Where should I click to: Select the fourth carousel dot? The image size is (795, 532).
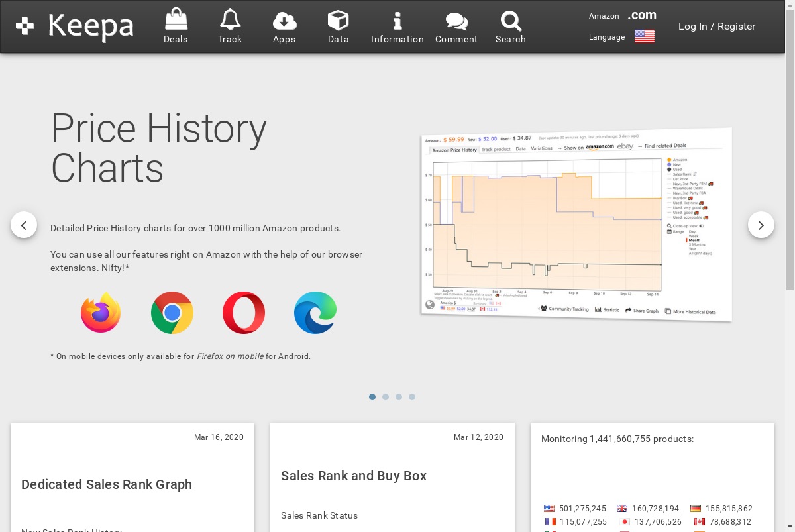tap(412, 397)
